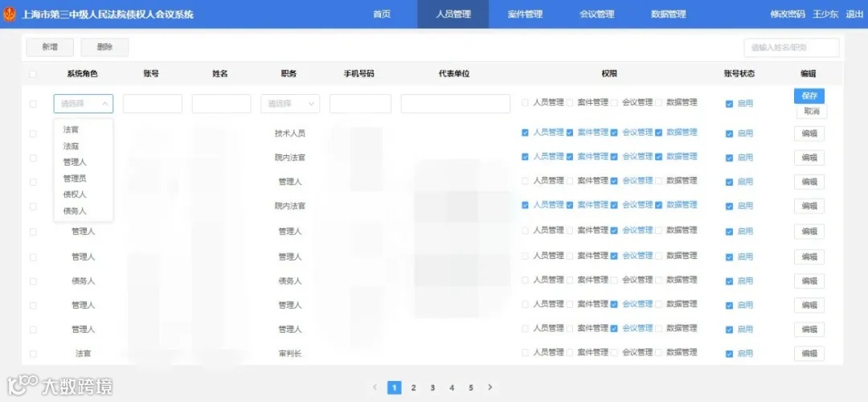The image size is (868, 402).
Task: Uncheck 会议管理 in the 技术人员 row
Action: (x=614, y=133)
